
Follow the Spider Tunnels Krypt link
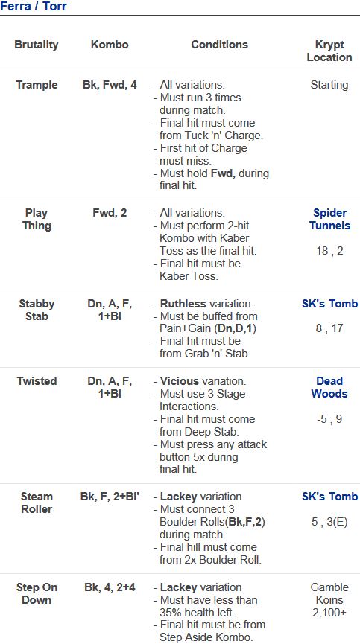coord(329,219)
